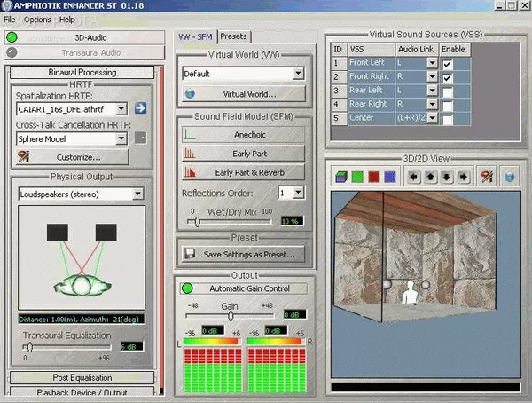The height and width of the screenshot is (403, 532).
Task: Click the up arrow in 3D/2D View
Action: coord(430,177)
